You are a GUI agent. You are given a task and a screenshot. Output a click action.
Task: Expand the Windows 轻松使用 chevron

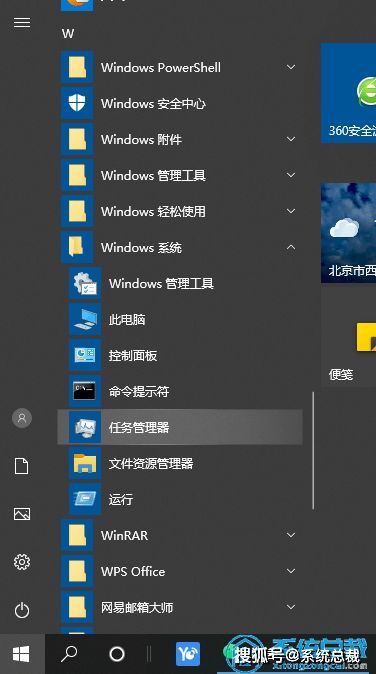291,211
